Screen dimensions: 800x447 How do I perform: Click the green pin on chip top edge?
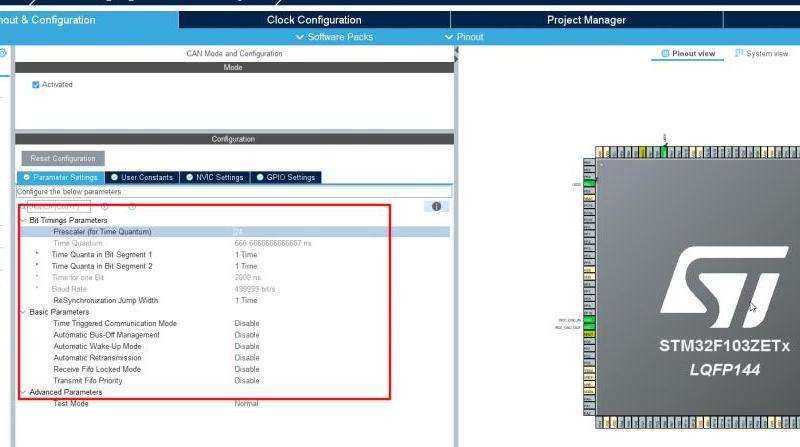(664, 152)
